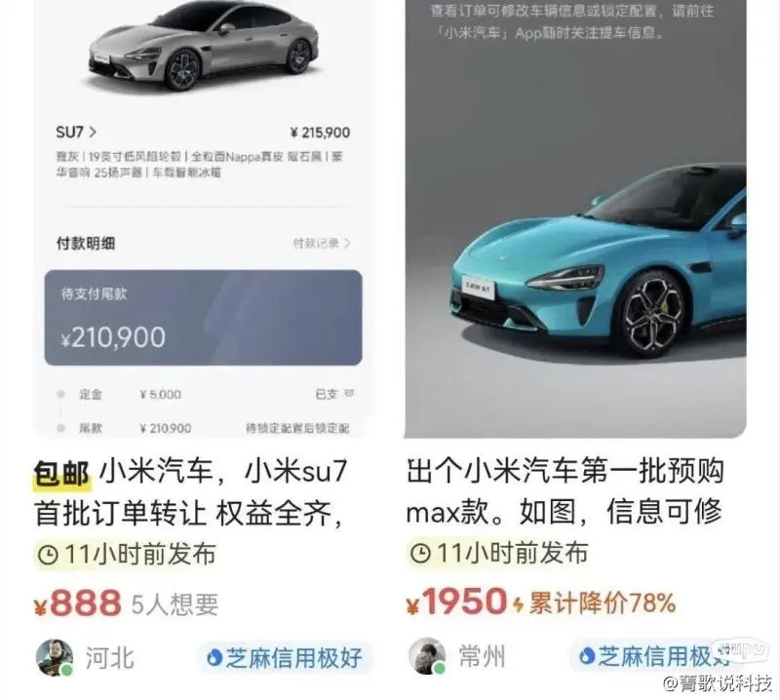
Task: Open the Hebei seller's avatar
Action: point(55,657)
